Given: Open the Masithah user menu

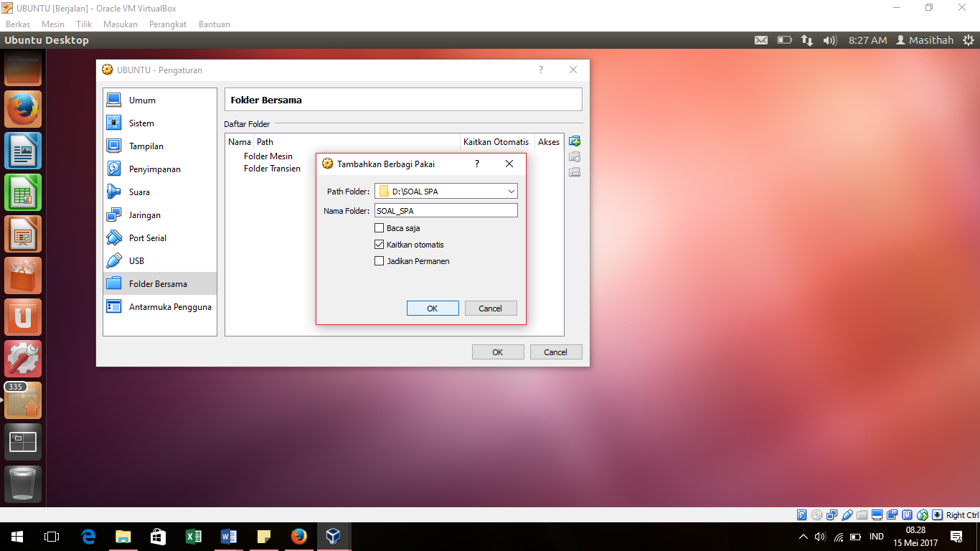Looking at the screenshot, I should (x=925, y=40).
